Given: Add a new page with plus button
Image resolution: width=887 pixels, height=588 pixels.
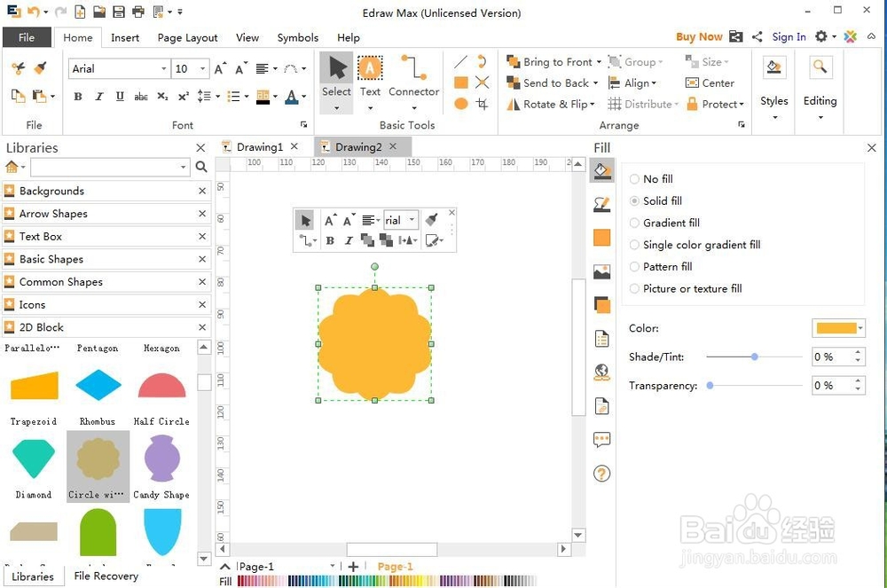Looking at the screenshot, I should pos(353,567).
